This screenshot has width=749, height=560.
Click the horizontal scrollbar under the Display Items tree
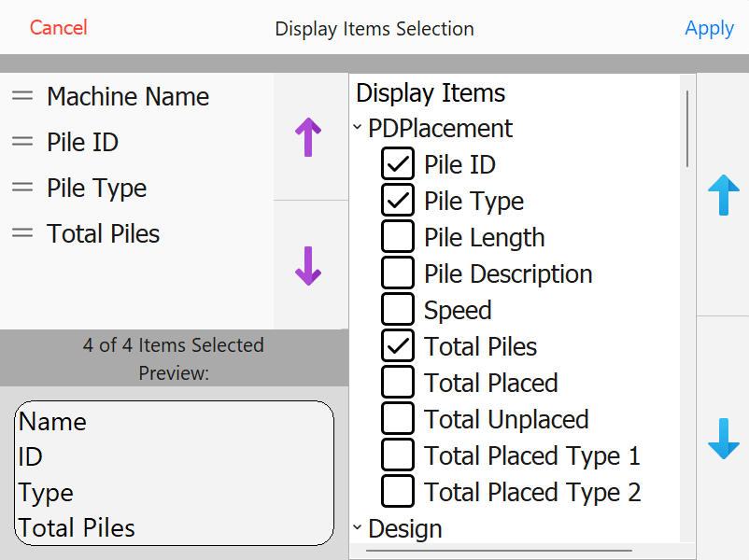point(499,551)
